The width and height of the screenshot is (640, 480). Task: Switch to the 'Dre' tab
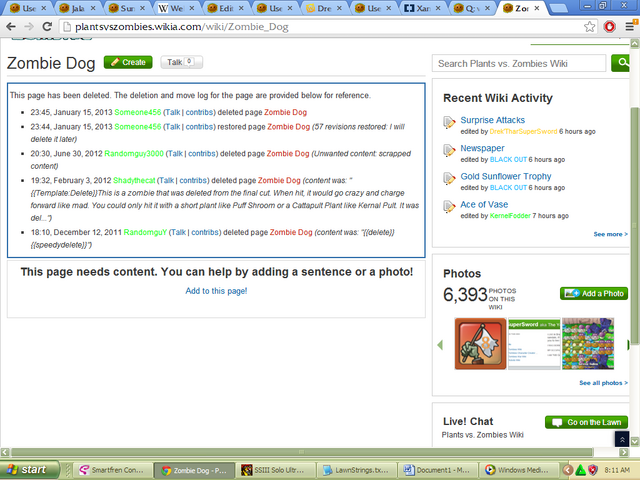(x=324, y=8)
